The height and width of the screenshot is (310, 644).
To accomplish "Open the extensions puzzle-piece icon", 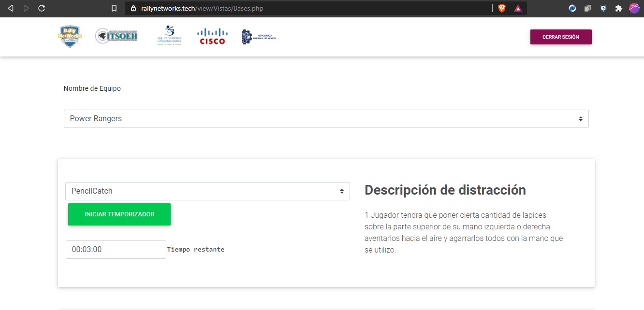I will tap(619, 8).
